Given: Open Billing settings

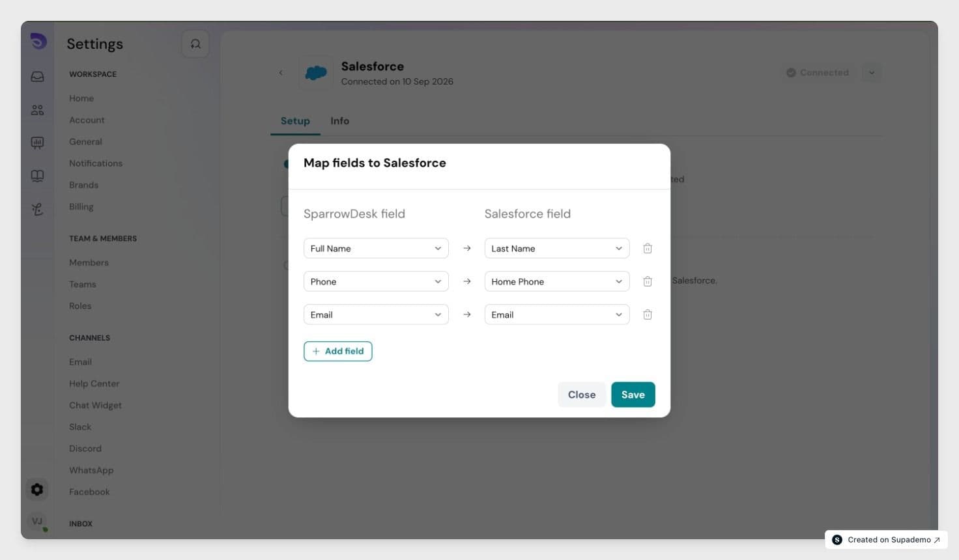Looking at the screenshot, I should (81, 206).
